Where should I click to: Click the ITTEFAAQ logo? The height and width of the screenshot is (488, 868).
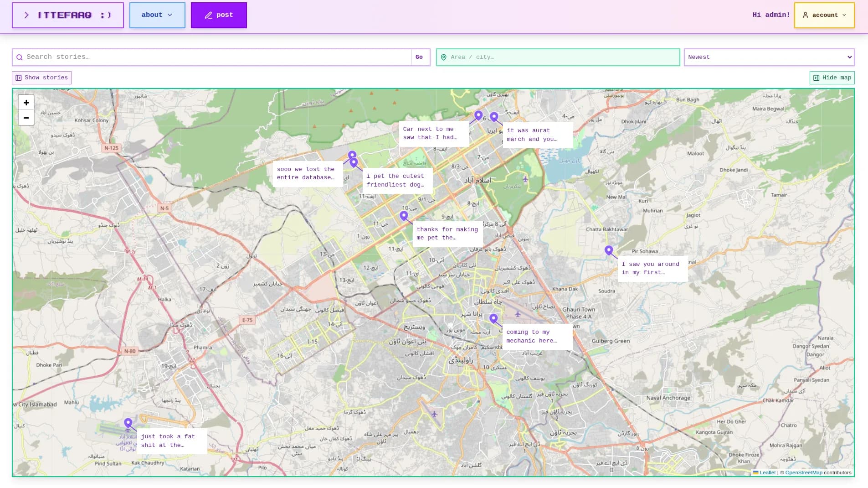point(68,15)
